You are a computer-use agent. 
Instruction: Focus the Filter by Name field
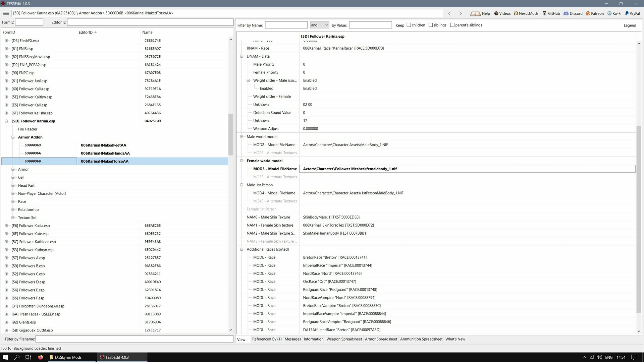pyautogui.click(x=286, y=25)
